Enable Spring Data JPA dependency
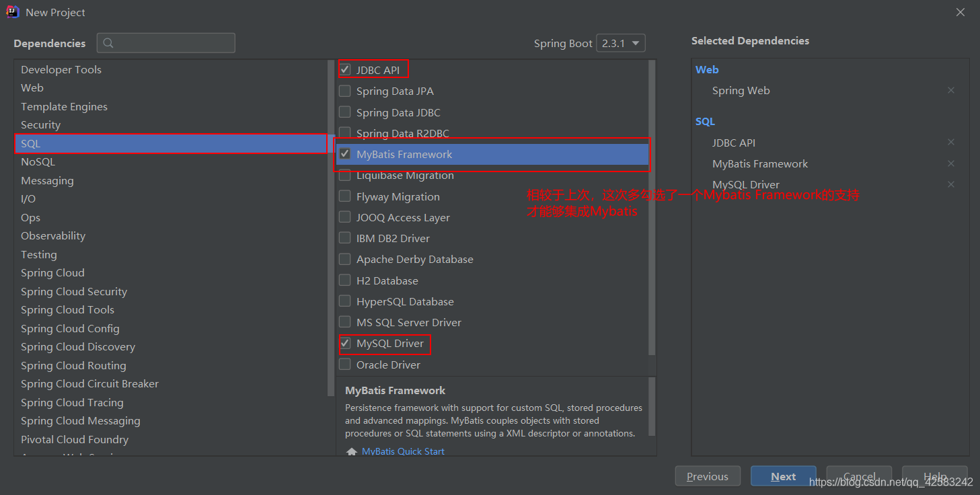The width and height of the screenshot is (980, 495). pos(345,91)
